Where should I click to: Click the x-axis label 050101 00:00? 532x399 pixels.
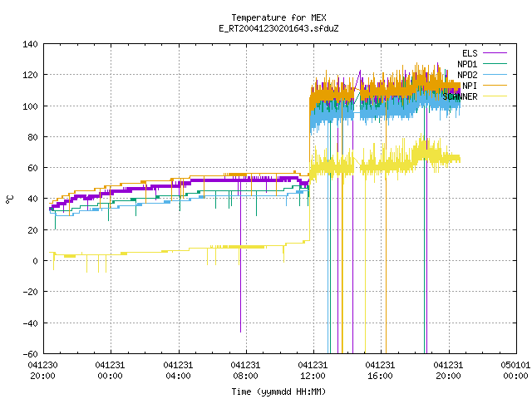pyautogui.click(x=515, y=371)
